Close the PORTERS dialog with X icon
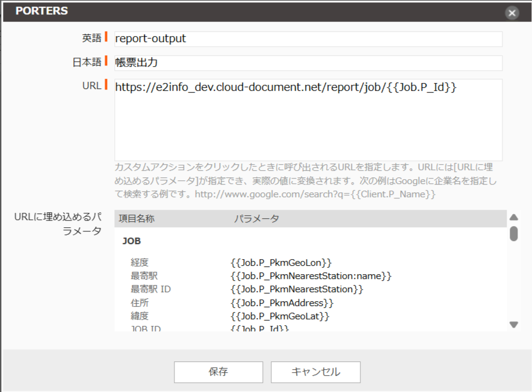 coord(512,13)
